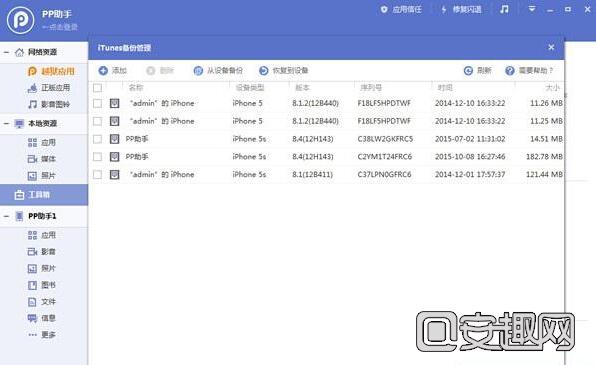This screenshot has height=365, width=596.
Task: Open 越狱应用 in the sidebar
Action: click(x=51, y=71)
